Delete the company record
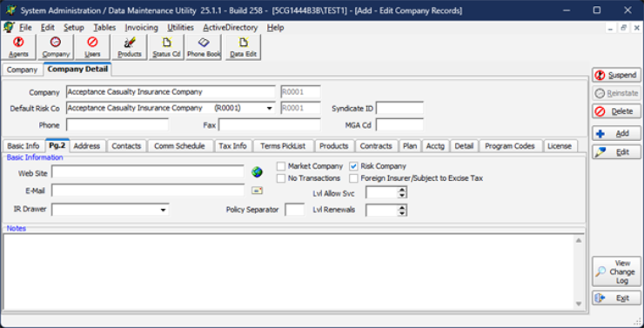The image size is (644, 328). click(x=616, y=111)
